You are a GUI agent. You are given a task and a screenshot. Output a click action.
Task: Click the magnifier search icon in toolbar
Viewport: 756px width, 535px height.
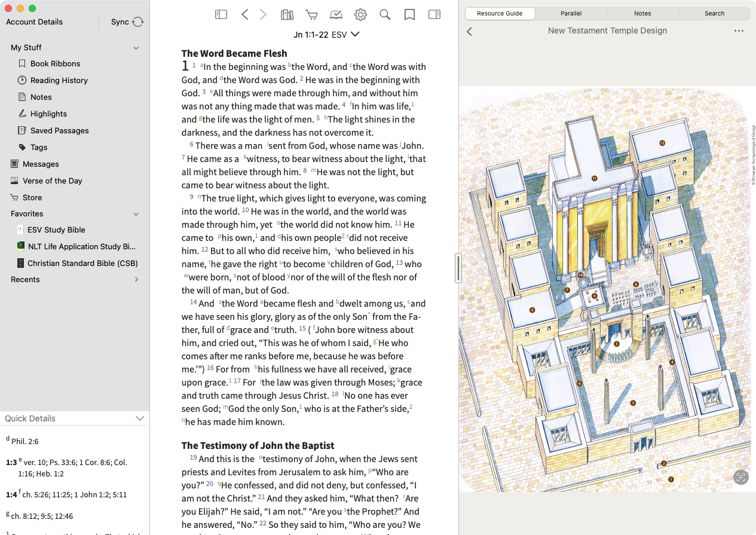click(x=385, y=14)
